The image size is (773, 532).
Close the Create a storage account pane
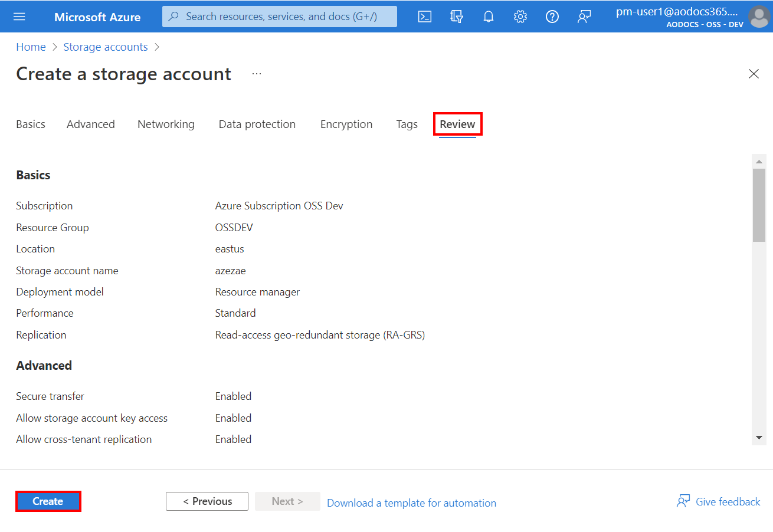tap(754, 74)
